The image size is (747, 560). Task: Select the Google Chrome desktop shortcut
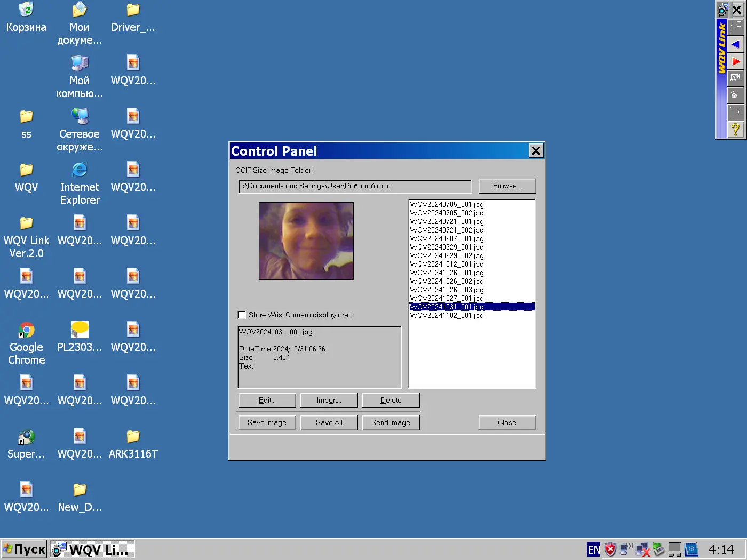26,343
